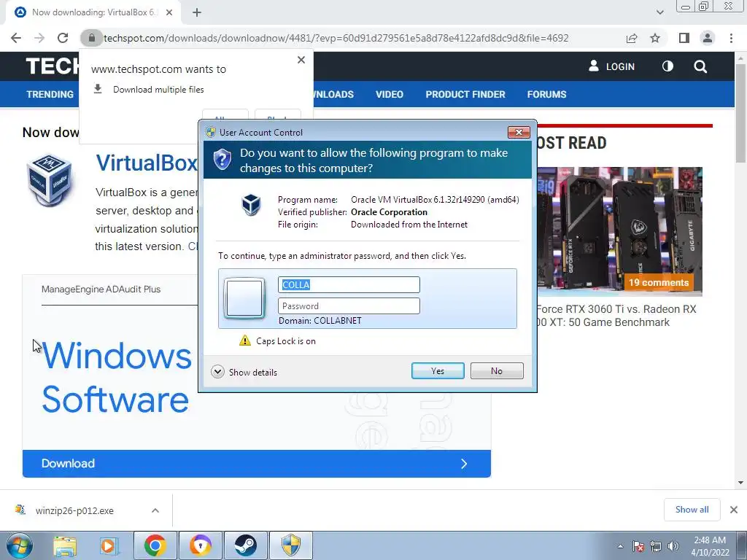Viewport: 747px width, 560px height.
Task: Toggle TechSpot dark mode icon
Action: tap(667, 66)
